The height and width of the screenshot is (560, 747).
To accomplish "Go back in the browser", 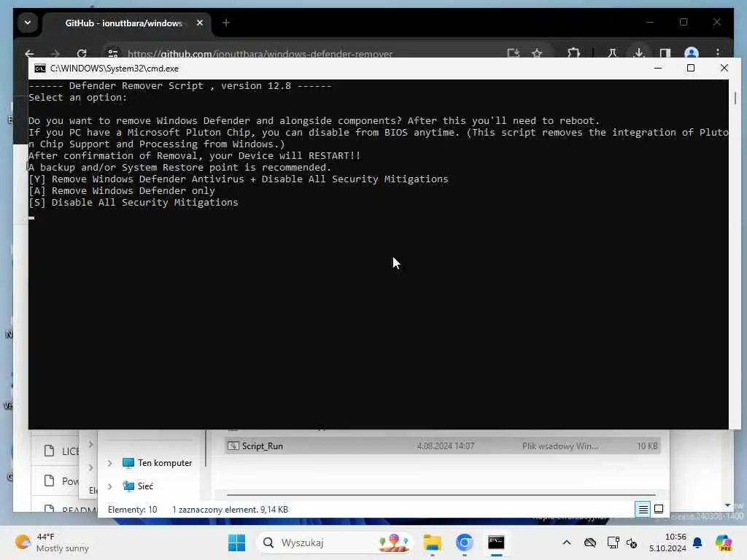I will [29, 53].
